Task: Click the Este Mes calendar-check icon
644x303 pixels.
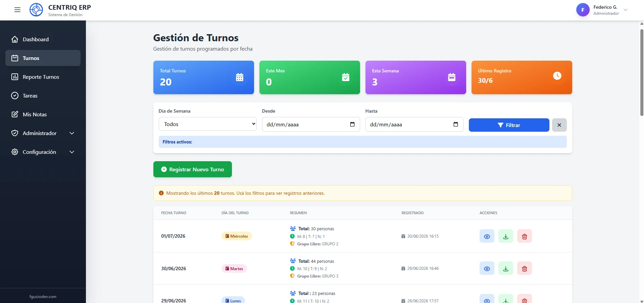Action: point(346,77)
